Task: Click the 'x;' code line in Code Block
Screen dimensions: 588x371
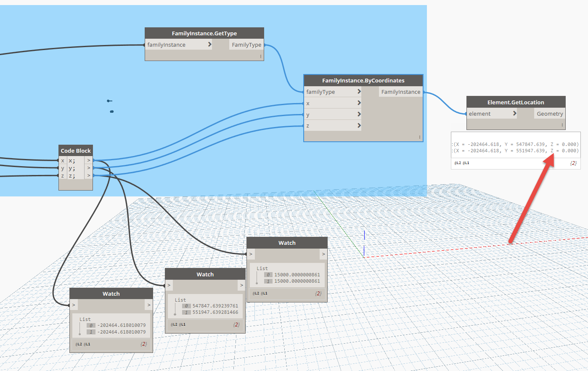Action: click(72, 160)
